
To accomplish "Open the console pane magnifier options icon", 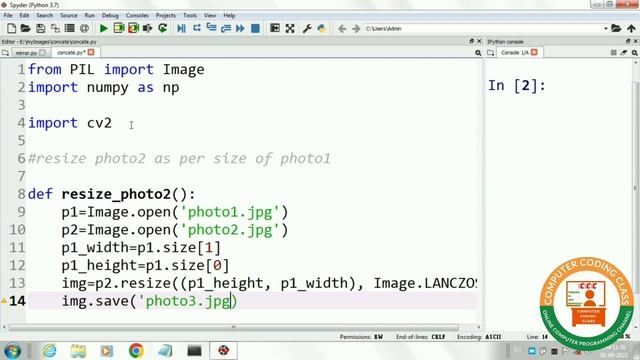I will tap(635, 53).
